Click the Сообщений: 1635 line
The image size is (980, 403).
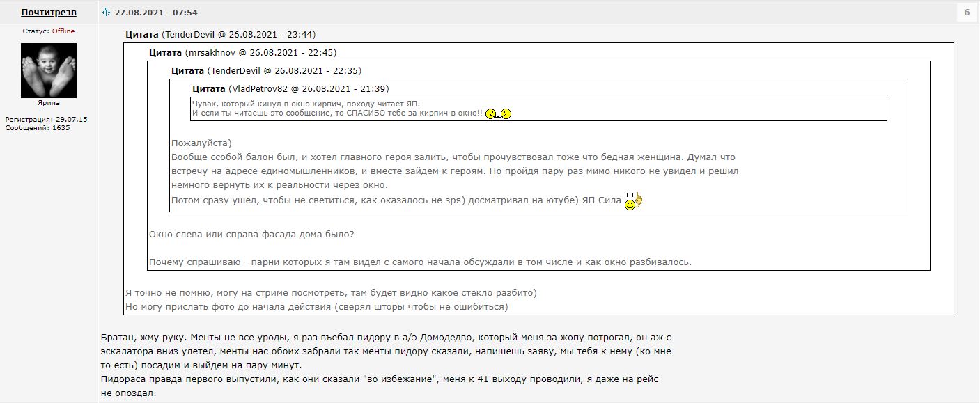click(38, 127)
